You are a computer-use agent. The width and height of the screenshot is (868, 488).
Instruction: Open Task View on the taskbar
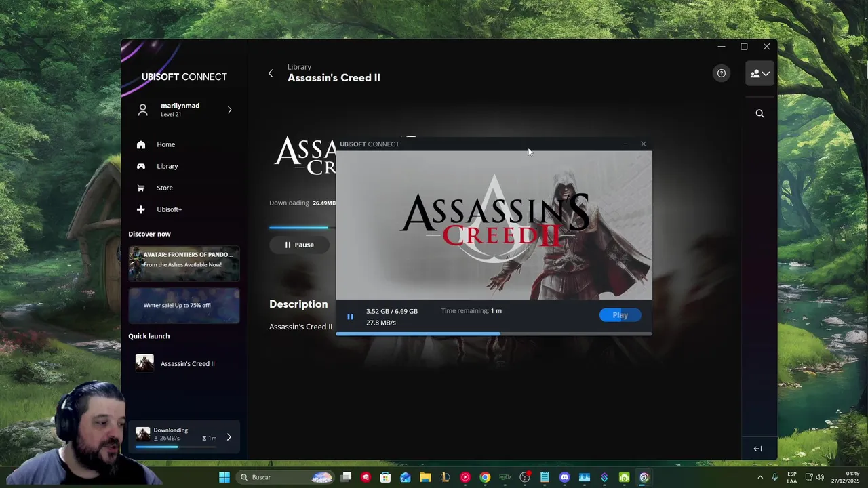(x=346, y=477)
